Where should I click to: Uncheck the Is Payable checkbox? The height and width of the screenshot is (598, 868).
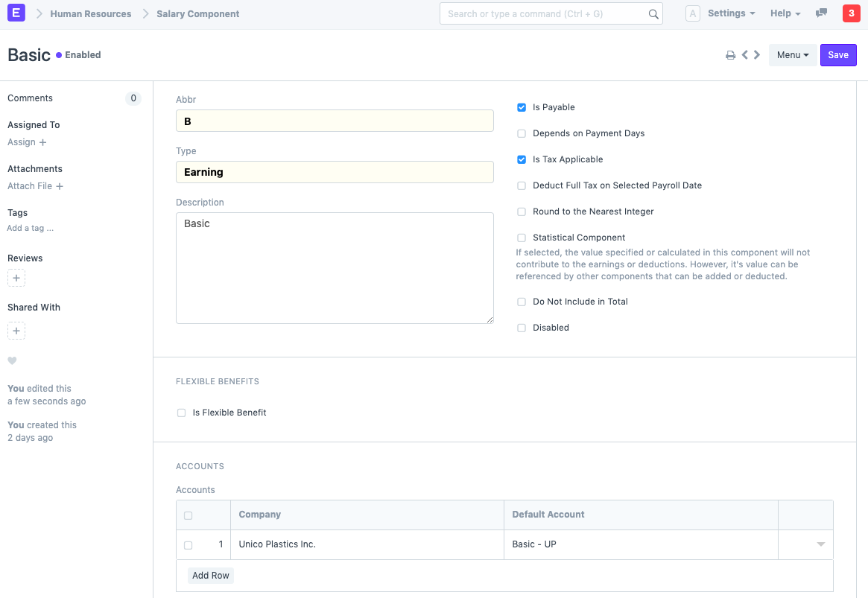522,108
